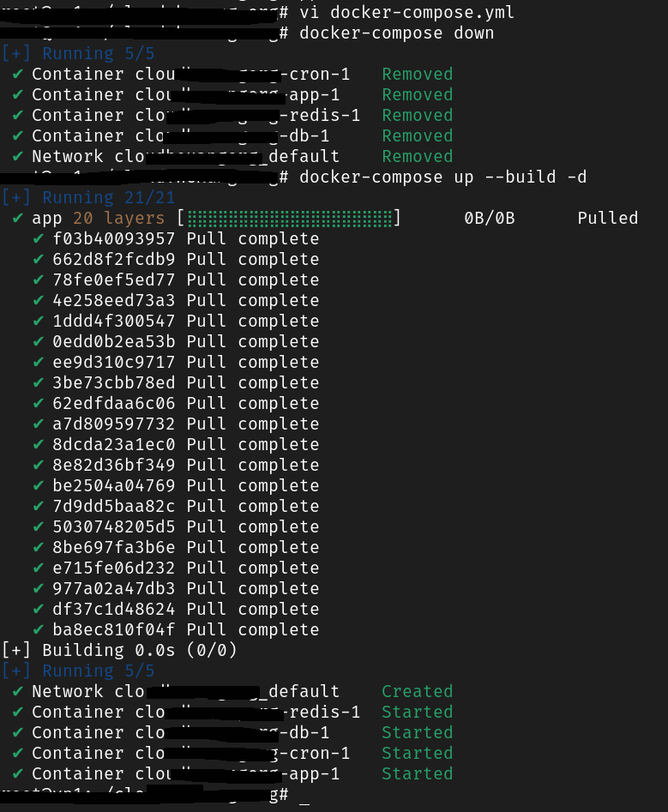Click the checkmark beside layer f03b40093957

[x=38, y=238]
